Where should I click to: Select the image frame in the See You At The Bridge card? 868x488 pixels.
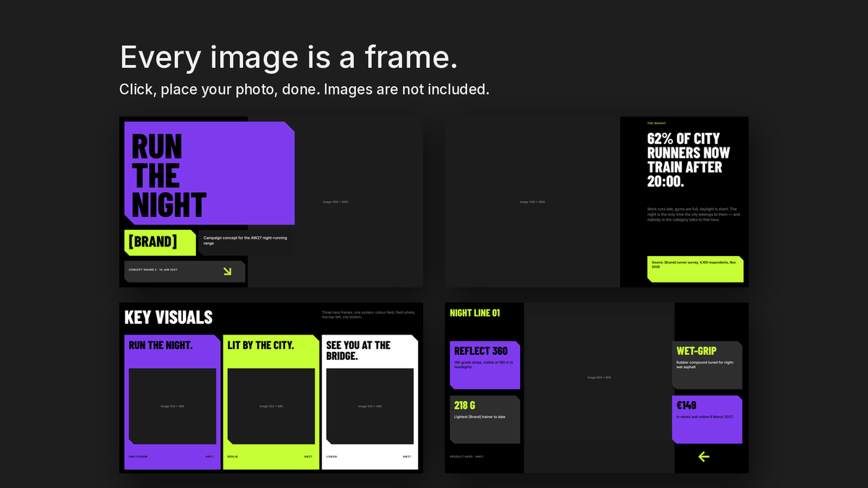coord(370,406)
